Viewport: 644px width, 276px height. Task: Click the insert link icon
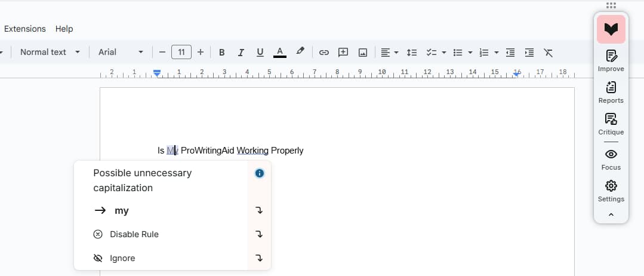tap(324, 52)
